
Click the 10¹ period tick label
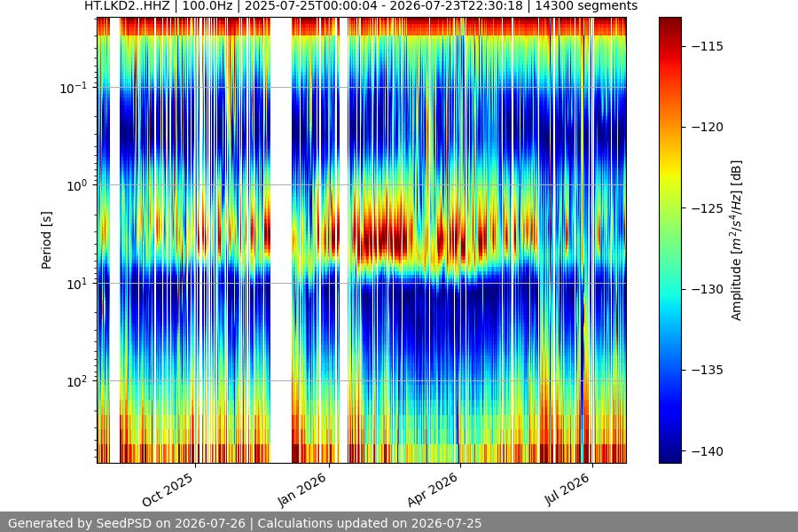point(77,284)
